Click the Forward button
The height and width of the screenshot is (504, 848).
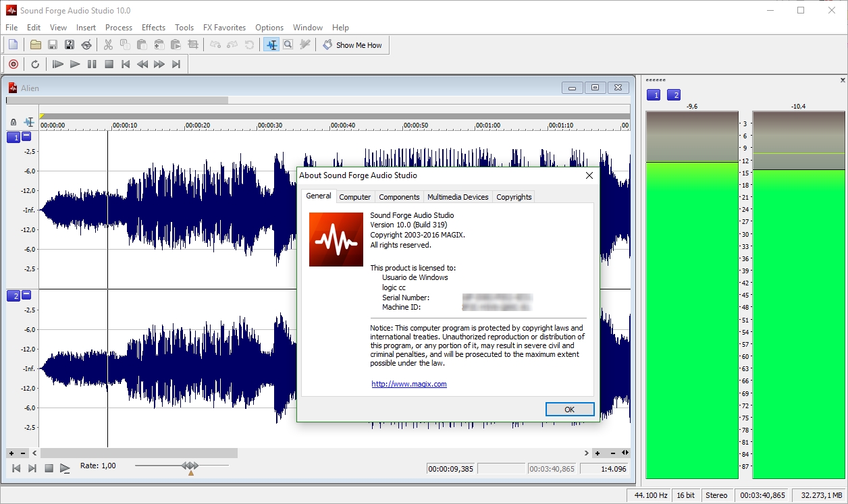click(x=159, y=64)
